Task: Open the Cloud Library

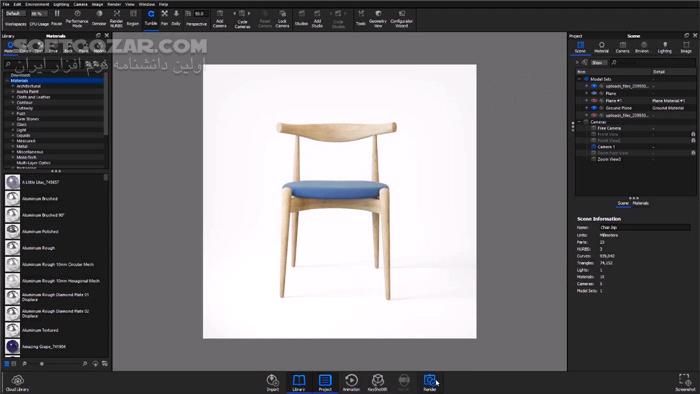Action: (x=17, y=383)
